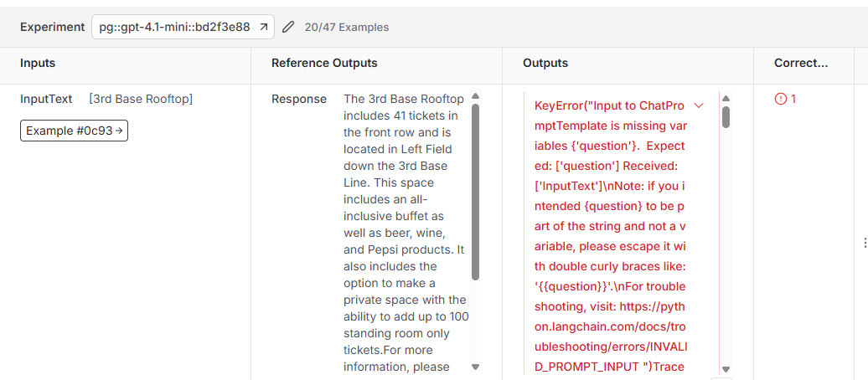Viewport: 868px width, 380px height.
Task: Click the Outputs column header
Action: 545,63
